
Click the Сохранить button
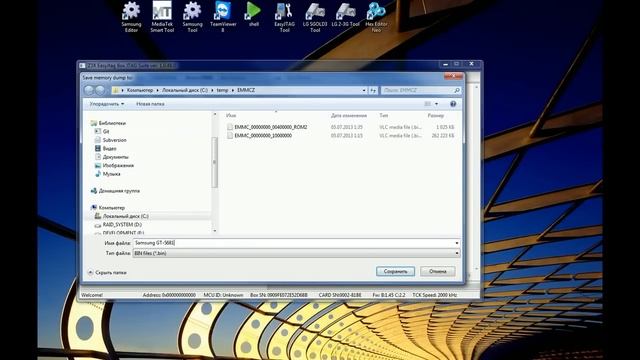coord(395,271)
